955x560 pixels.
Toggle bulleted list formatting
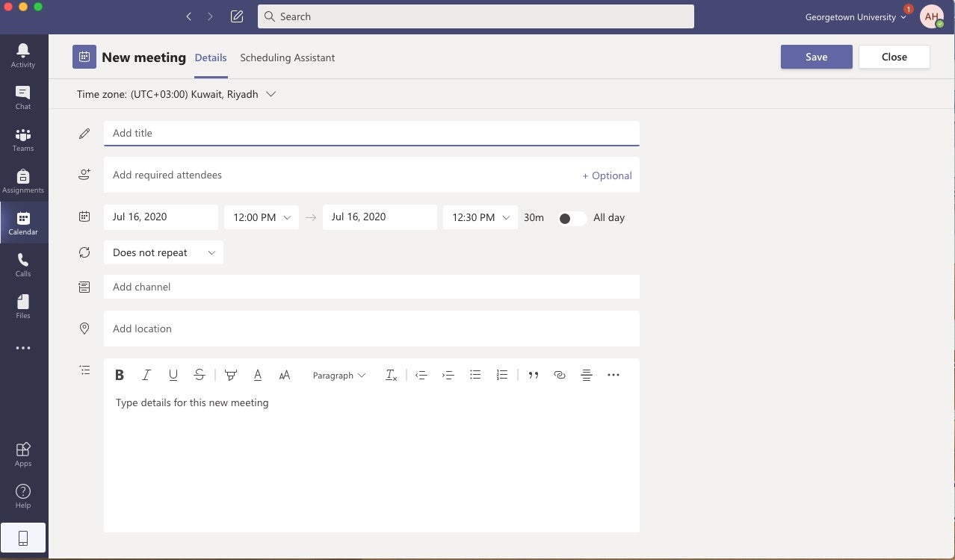pos(475,375)
